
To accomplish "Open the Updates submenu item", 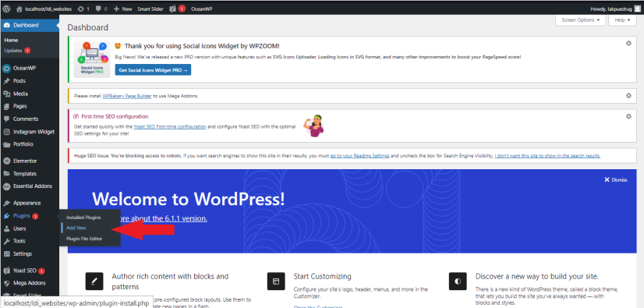I will [18, 51].
